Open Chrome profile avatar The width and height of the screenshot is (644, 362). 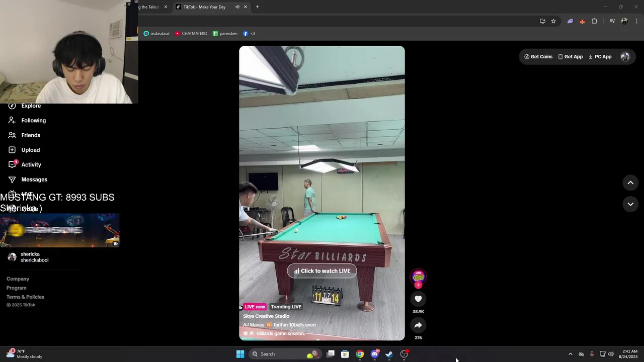pos(624,21)
